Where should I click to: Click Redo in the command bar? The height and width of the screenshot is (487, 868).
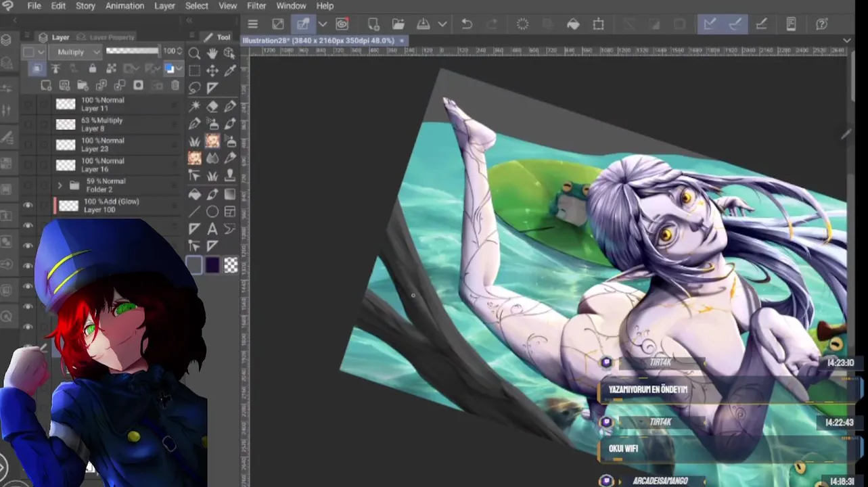coord(493,24)
